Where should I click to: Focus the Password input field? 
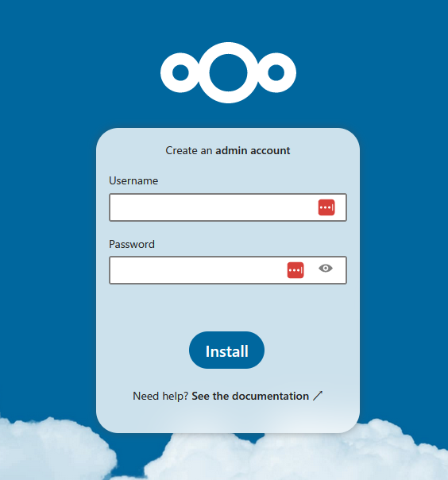[228, 270]
